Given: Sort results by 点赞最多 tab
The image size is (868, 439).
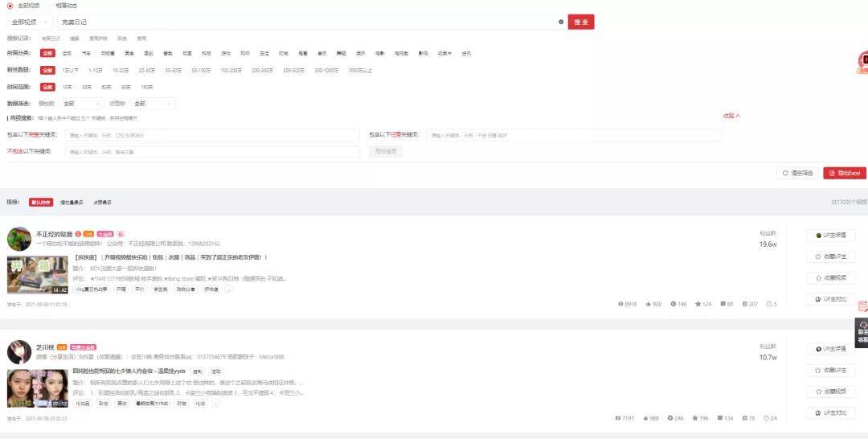Looking at the screenshot, I should (x=102, y=203).
